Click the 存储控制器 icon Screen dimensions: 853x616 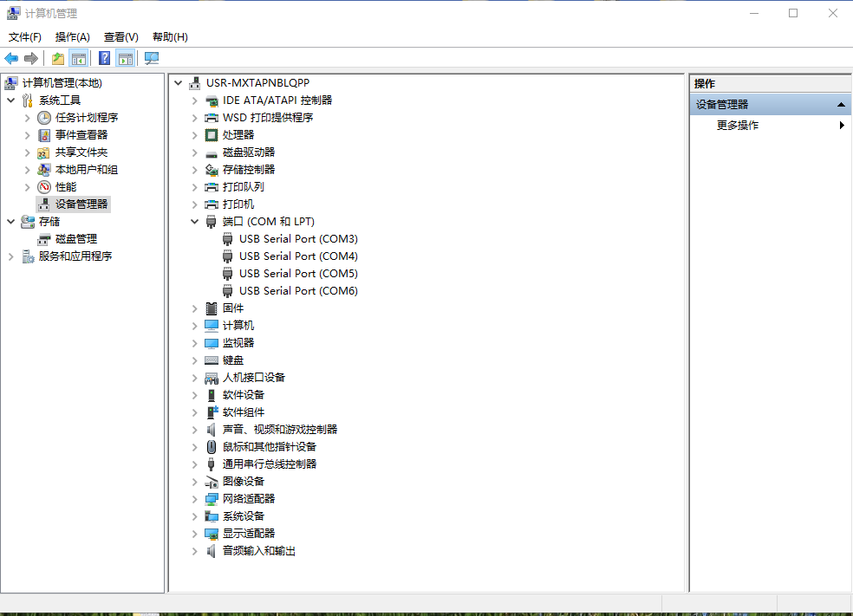(x=211, y=170)
